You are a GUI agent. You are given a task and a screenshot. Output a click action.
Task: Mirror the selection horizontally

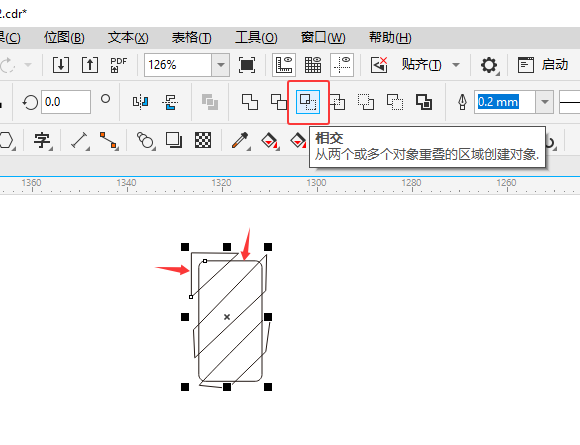(141, 102)
